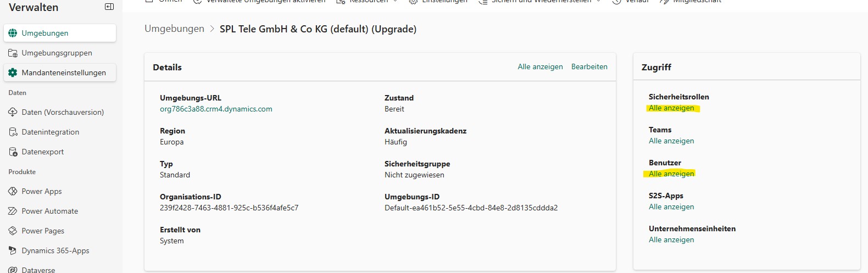The height and width of the screenshot is (273, 868).
Task: Show all under Benutzer
Action: [x=671, y=174]
